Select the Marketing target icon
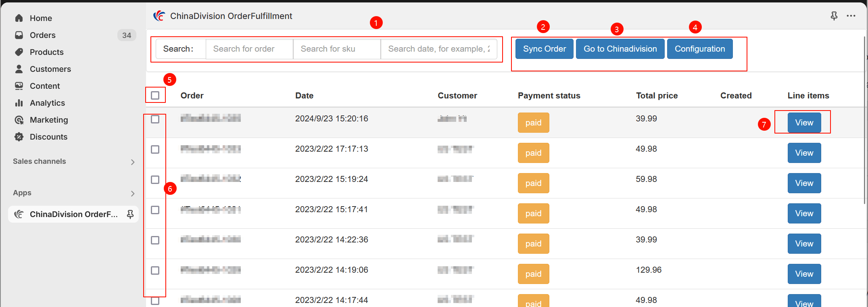This screenshot has height=307, width=868. [19, 120]
